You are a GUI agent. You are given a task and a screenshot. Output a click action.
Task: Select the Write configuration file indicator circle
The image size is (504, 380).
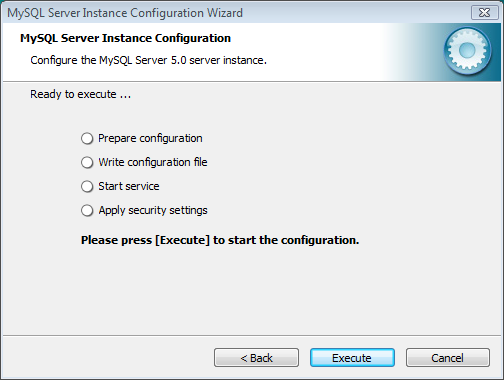coord(87,162)
